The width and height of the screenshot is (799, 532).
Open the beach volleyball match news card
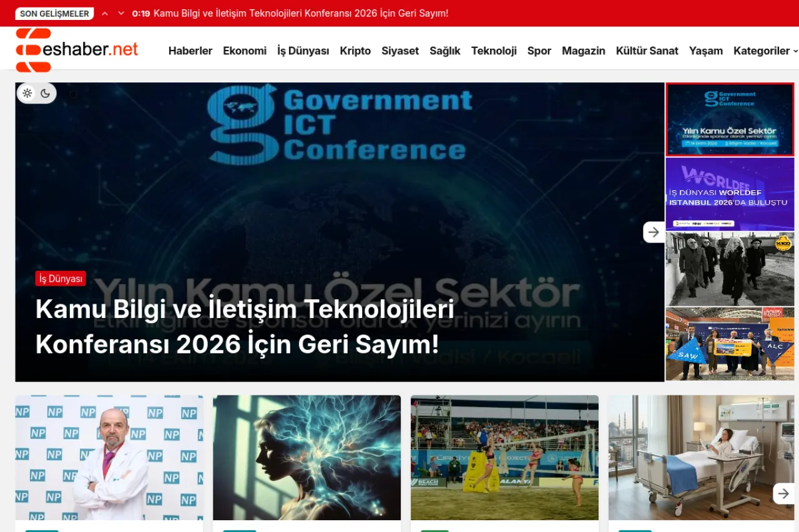pyautogui.click(x=504, y=458)
